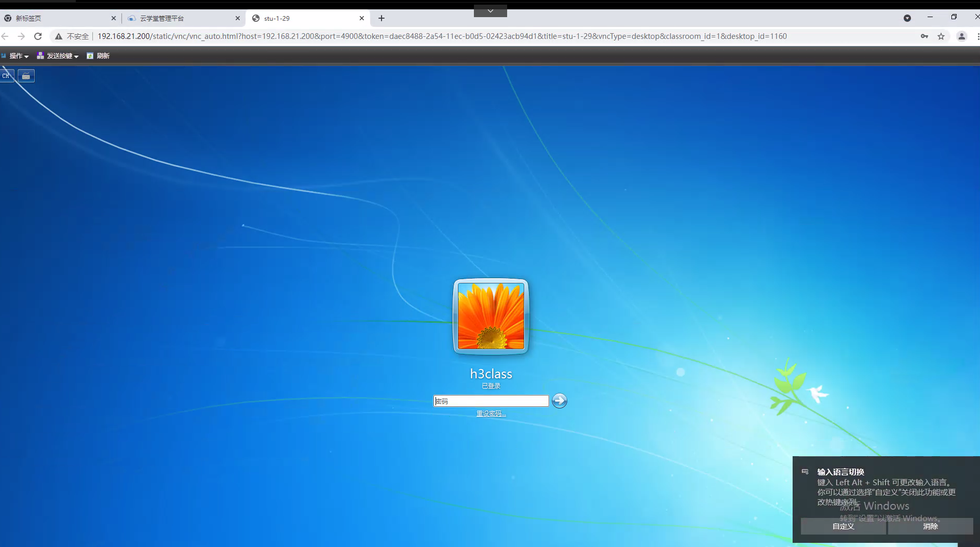Minimize the browser window
Viewport: 980px width, 547px height.
pos(930,17)
